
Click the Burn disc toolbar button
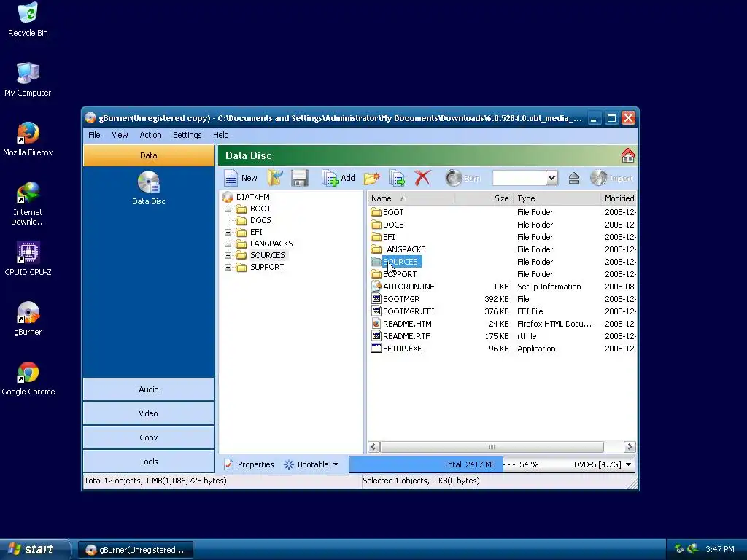tap(463, 178)
